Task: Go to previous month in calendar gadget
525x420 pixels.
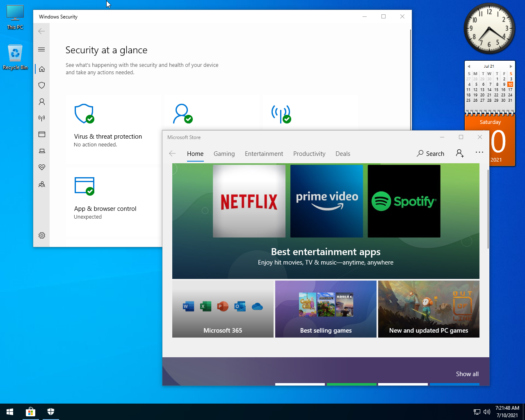Action: [468, 66]
